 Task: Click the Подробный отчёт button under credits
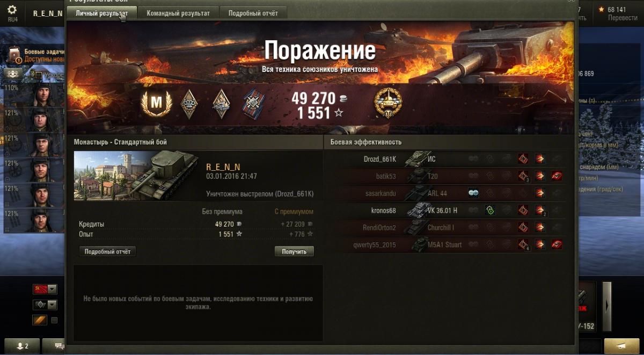[107, 251]
